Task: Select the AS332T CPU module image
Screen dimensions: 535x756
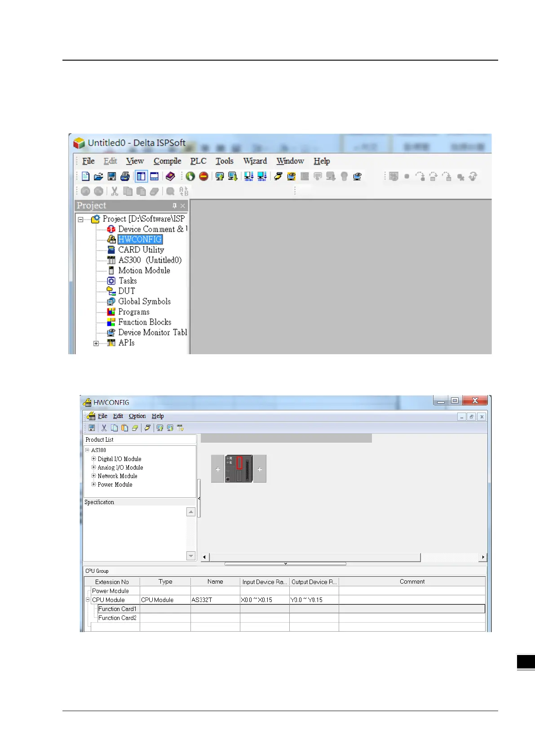Action: pos(239,469)
